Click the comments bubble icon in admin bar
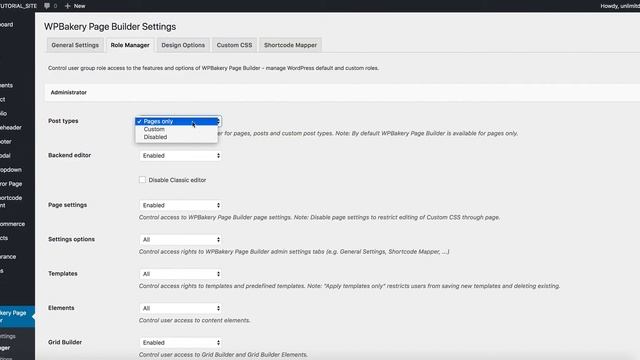This screenshot has height=360, width=640. (47, 6)
